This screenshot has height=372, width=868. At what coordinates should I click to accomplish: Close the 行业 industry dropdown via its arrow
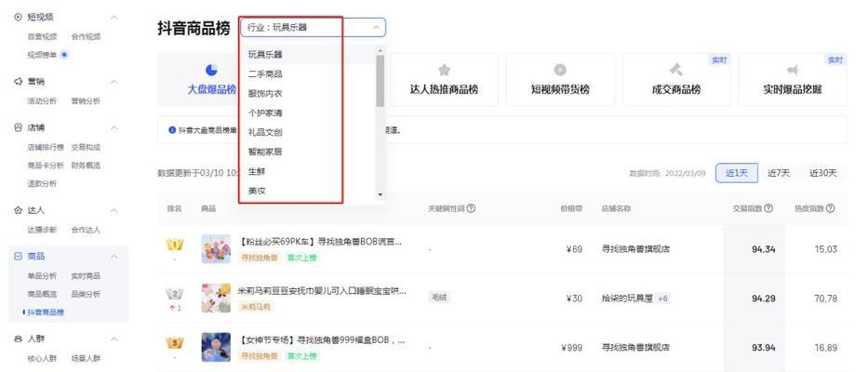(376, 27)
